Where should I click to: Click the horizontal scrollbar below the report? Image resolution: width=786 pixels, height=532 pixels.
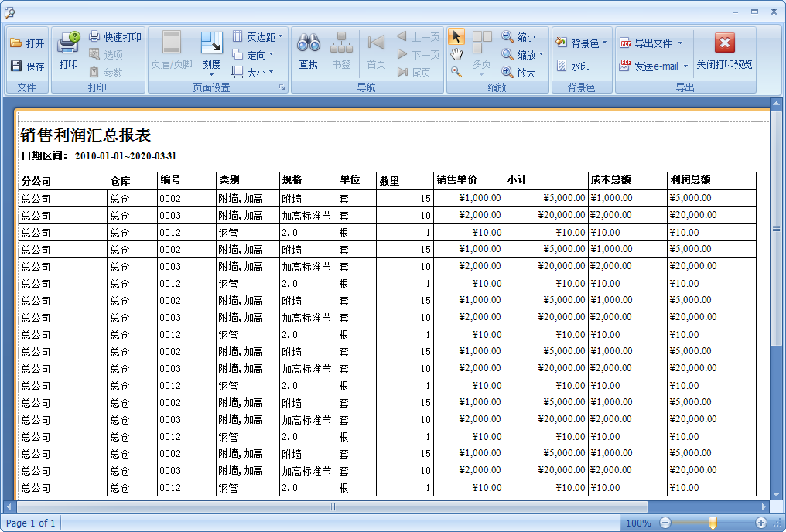pos(333,506)
